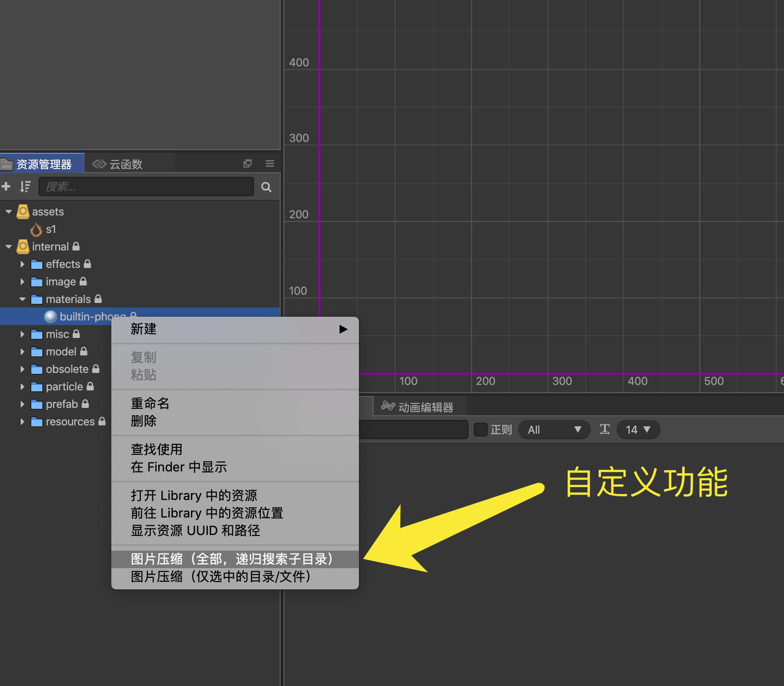Expand the particle folder
Image resolution: width=784 pixels, height=686 pixels.
coord(22,387)
